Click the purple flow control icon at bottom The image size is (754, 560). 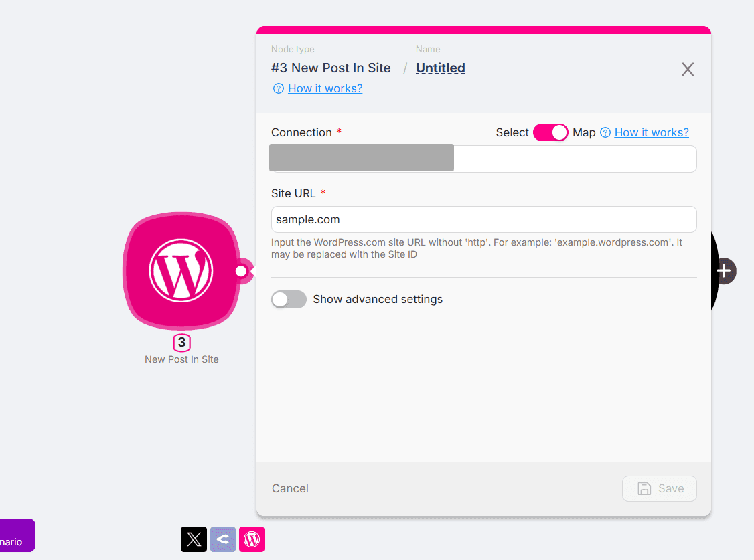pos(223,539)
